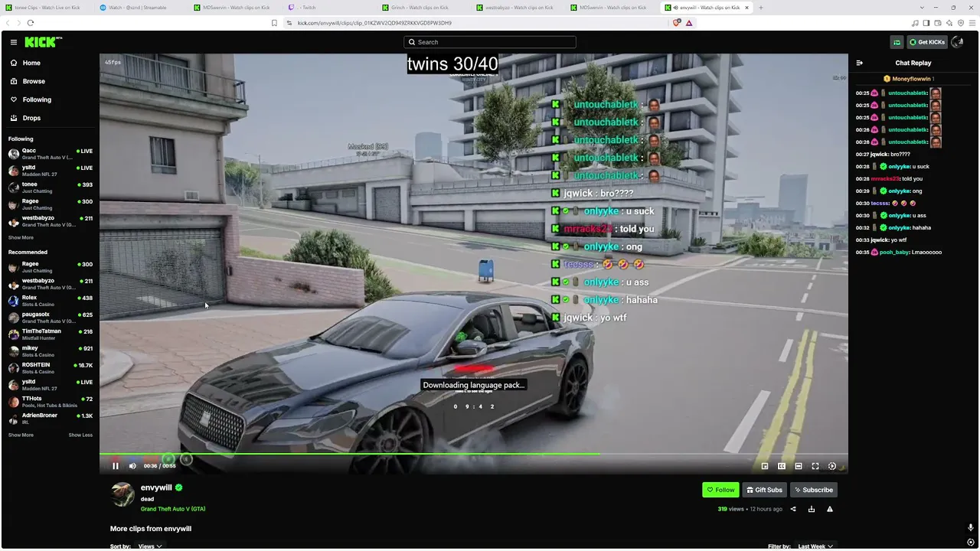
Task: Open TTHots channel in Recommended
Action: point(50,402)
